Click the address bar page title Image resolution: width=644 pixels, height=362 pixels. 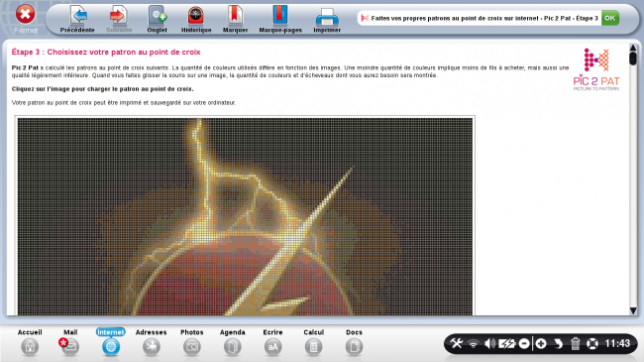point(483,18)
